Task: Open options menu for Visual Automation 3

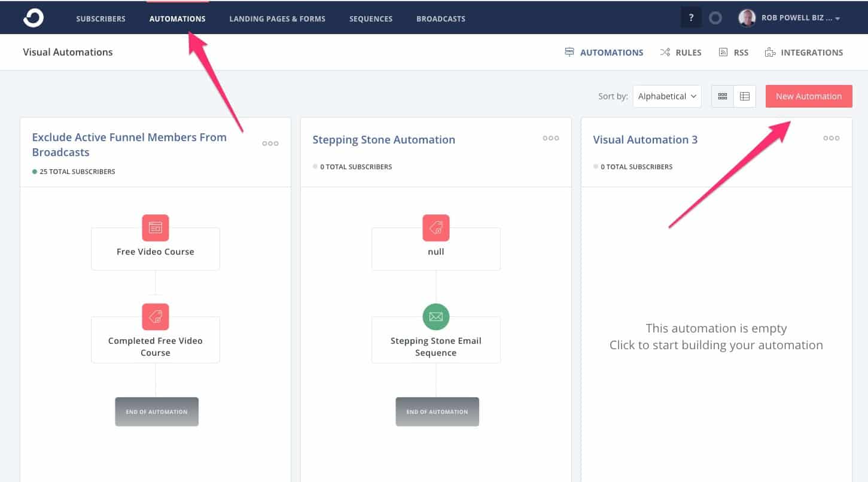Action: [832, 138]
